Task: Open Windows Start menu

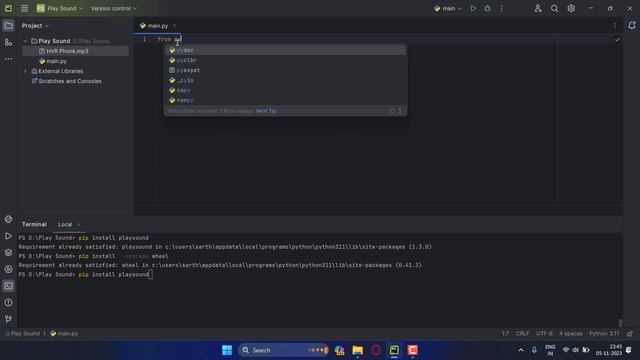Action: point(227,350)
